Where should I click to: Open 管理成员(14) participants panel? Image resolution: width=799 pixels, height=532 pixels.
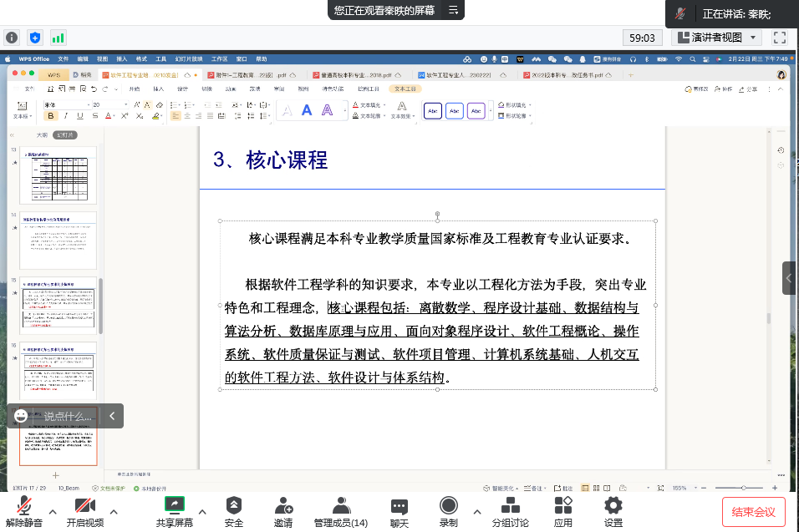(x=340, y=511)
